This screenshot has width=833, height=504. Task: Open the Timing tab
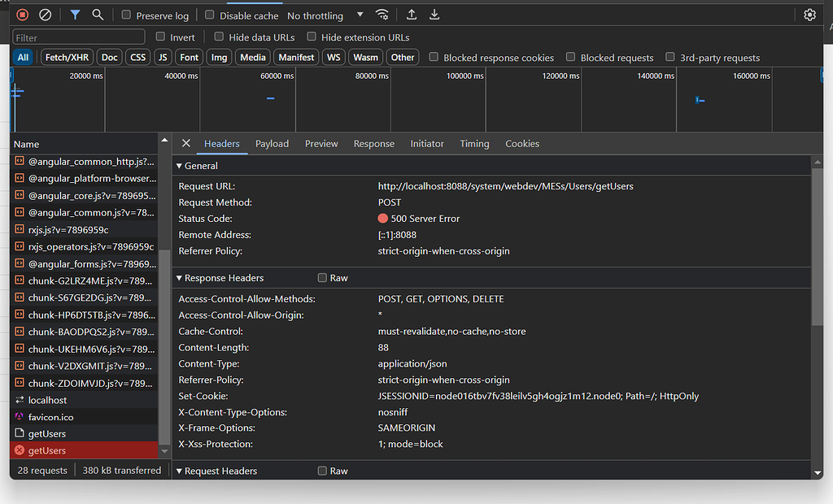point(474,143)
